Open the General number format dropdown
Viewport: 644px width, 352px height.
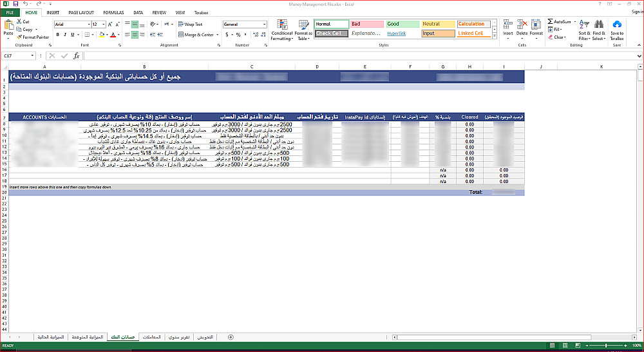(x=265, y=24)
